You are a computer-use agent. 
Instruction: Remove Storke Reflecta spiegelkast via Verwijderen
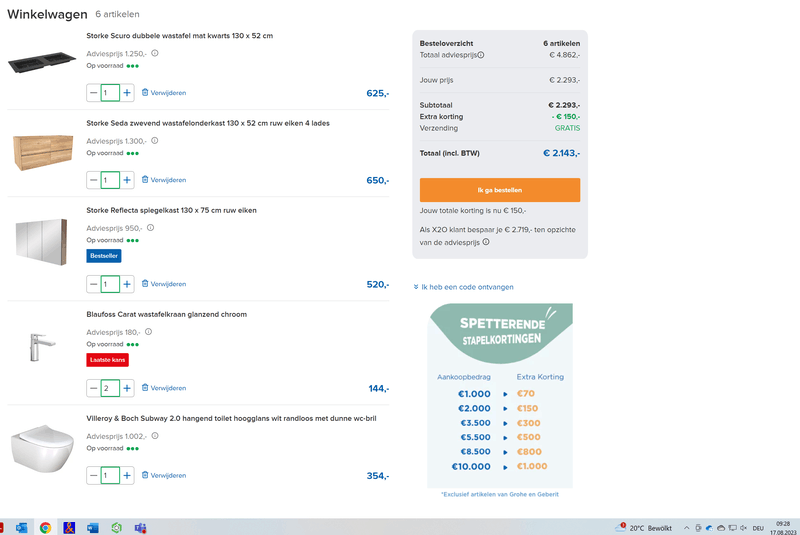(x=164, y=284)
